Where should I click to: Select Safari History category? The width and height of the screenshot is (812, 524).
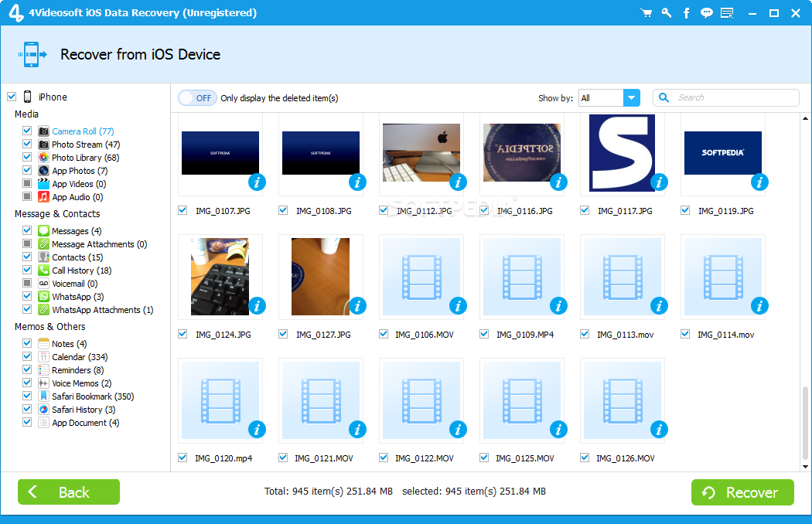(84, 410)
